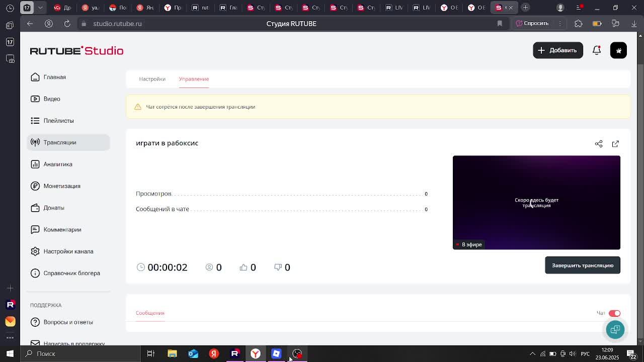
Task: Open a new browser tab with plus
Action: [525, 8]
